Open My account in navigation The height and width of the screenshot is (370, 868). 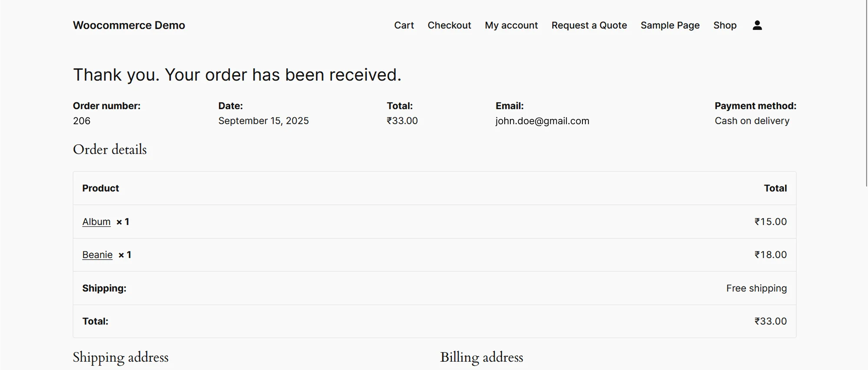[x=511, y=25]
